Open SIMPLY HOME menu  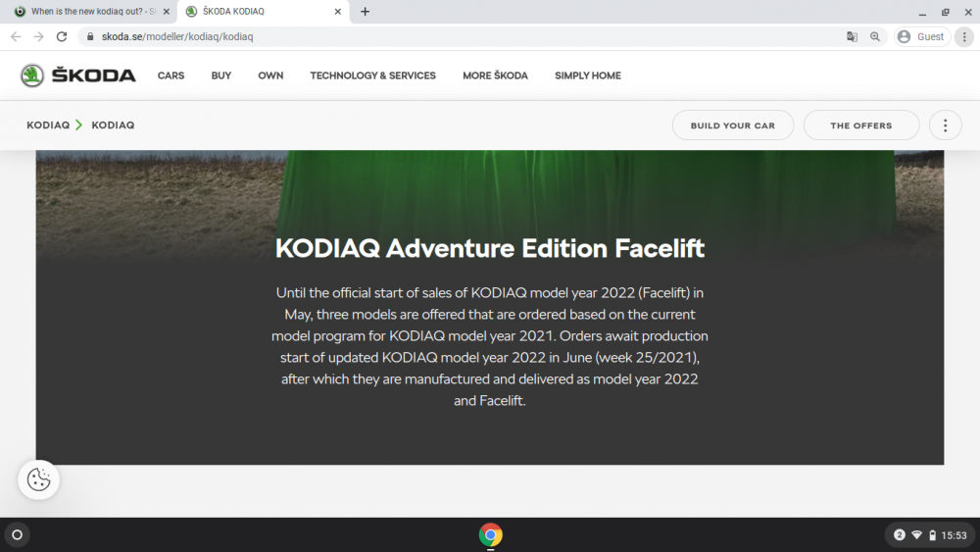coord(587,75)
